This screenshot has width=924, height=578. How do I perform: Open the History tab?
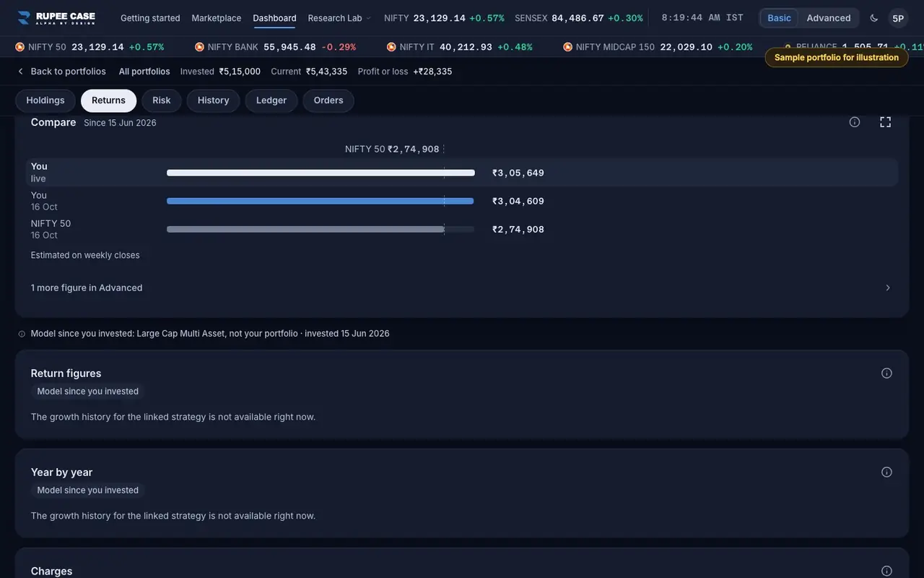click(x=214, y=100)
